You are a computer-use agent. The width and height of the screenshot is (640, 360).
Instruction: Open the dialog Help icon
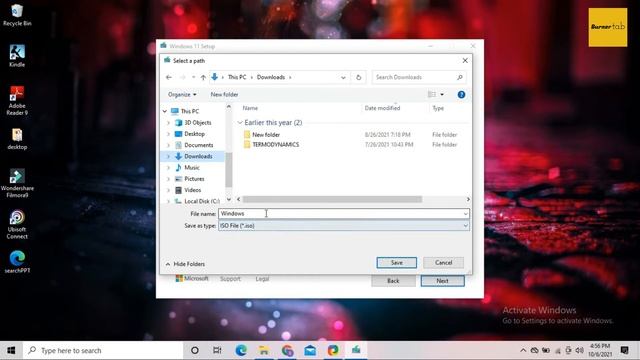[461, 95]
